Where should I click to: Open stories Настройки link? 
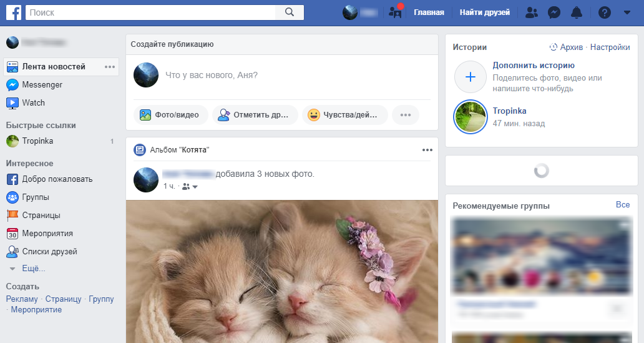pyautogui.click(x=610, y=47)
